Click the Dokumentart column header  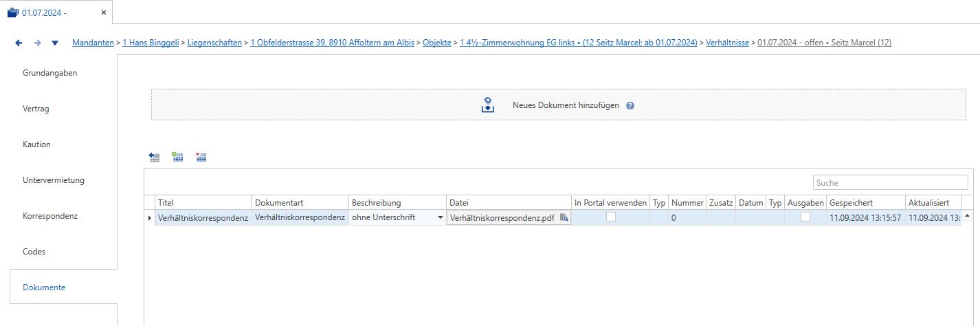point(300,203)
